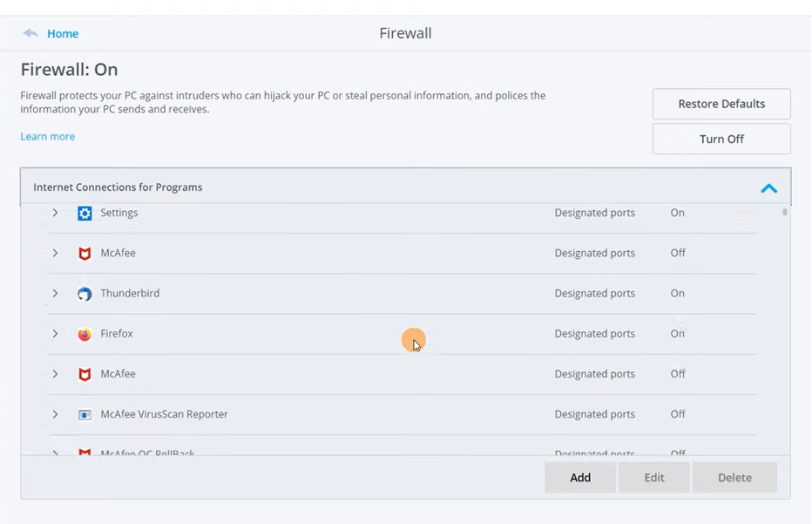Click the McAfee shield icon below Firefox
The height and width of the screenshot is (524, 812).
[x=85, y=374]
